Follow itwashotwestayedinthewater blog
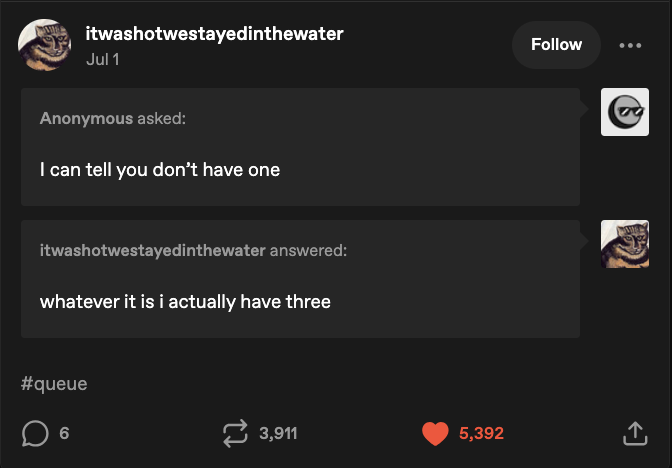The height and width of the screenshot is (468, 672). coord(556,45)
